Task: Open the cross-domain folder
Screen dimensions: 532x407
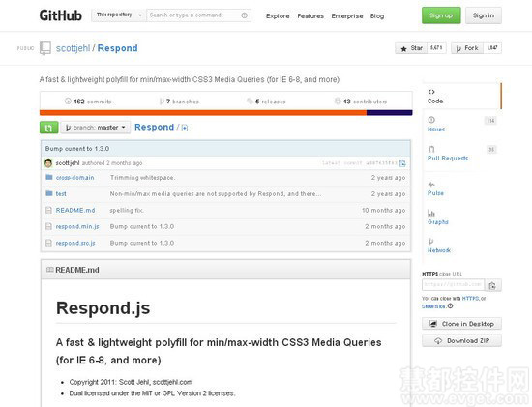Action: 75,178
